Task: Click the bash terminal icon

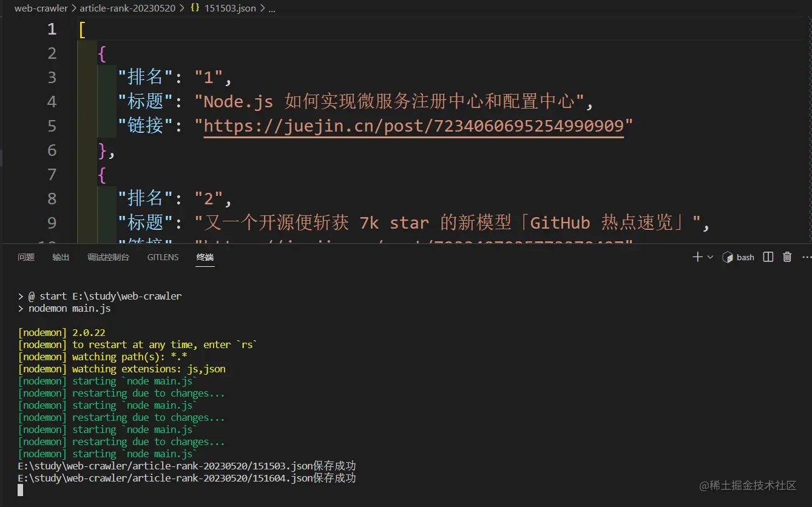Action: (728, 257)
